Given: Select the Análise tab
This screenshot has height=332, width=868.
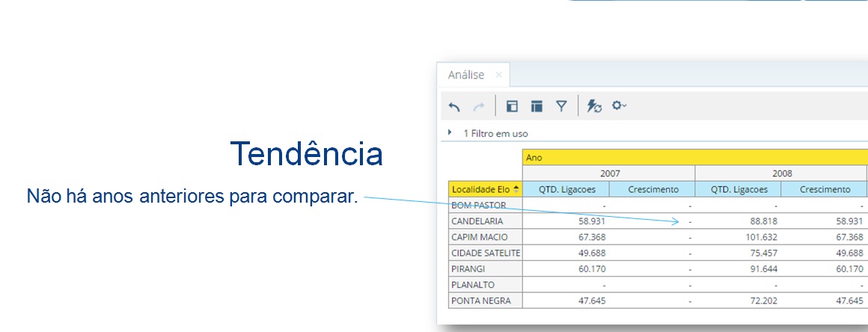Looking at the screenshot, I should 465,75.
